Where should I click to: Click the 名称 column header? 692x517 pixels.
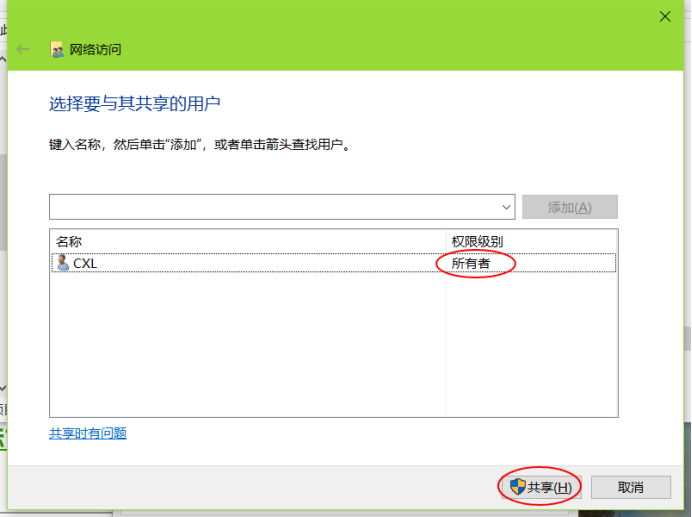tap(69, 242)
